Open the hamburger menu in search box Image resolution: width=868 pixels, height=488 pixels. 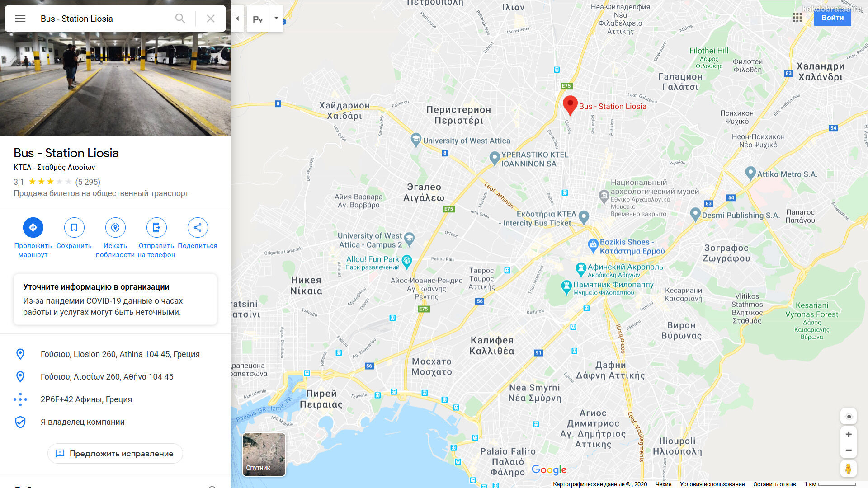coord(20,19)
